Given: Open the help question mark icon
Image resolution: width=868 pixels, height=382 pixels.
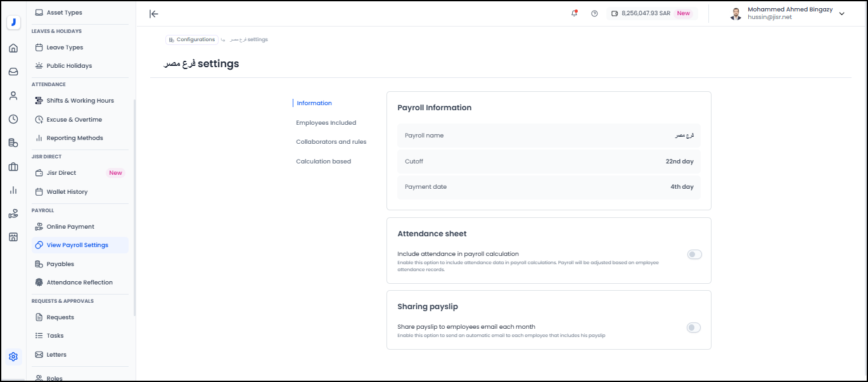Looking at the screenshot, I should [594, 13].
